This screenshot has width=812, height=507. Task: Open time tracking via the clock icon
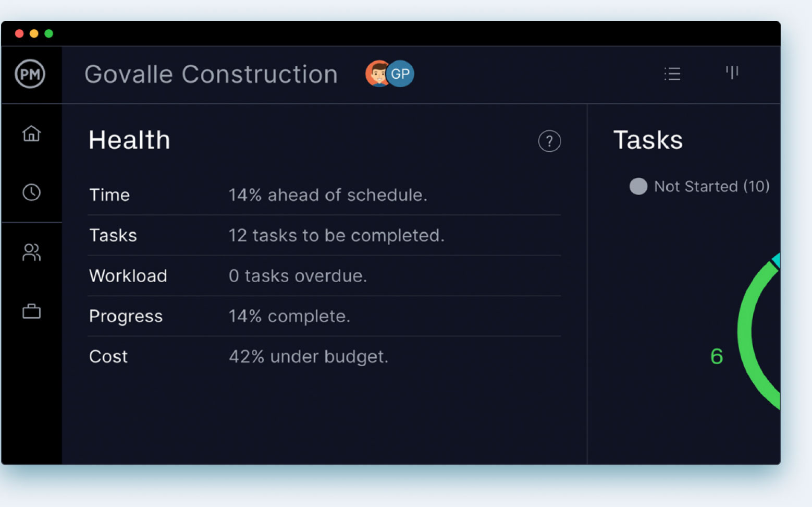pyautogui.click(x=31, y=192)
